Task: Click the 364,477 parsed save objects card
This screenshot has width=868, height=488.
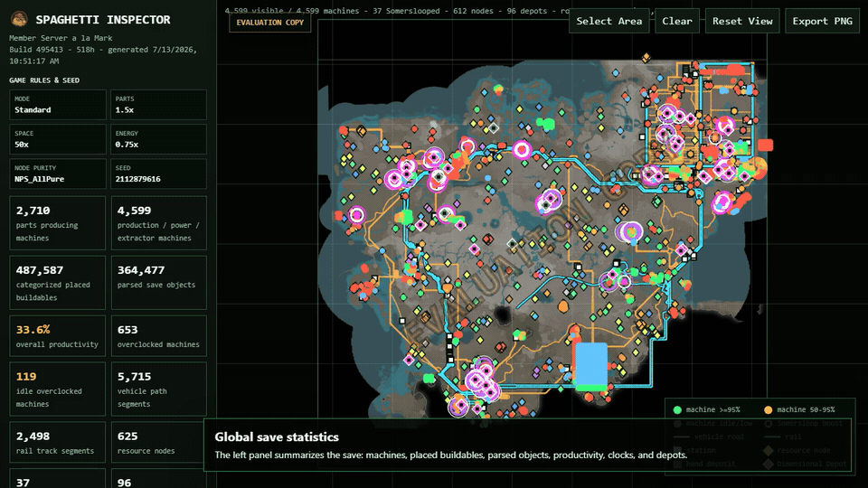Action: coord(158,283)
